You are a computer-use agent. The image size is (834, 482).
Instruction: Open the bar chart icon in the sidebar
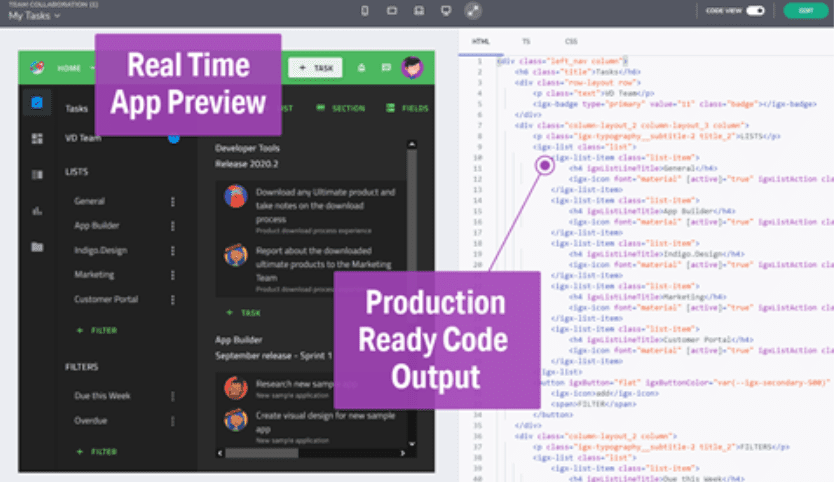coord(37,211)
